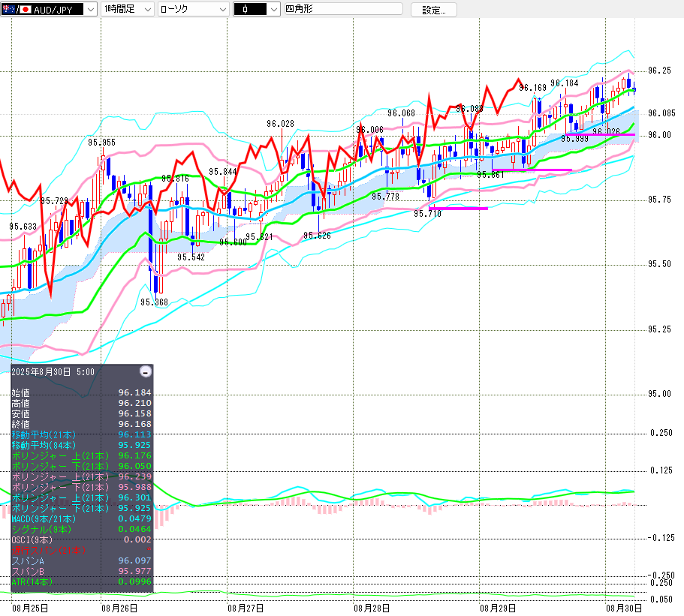Select magenta horizontal line near 95.710
The width and height of the screenshot is (684, 616).
[x=458, y=209]
